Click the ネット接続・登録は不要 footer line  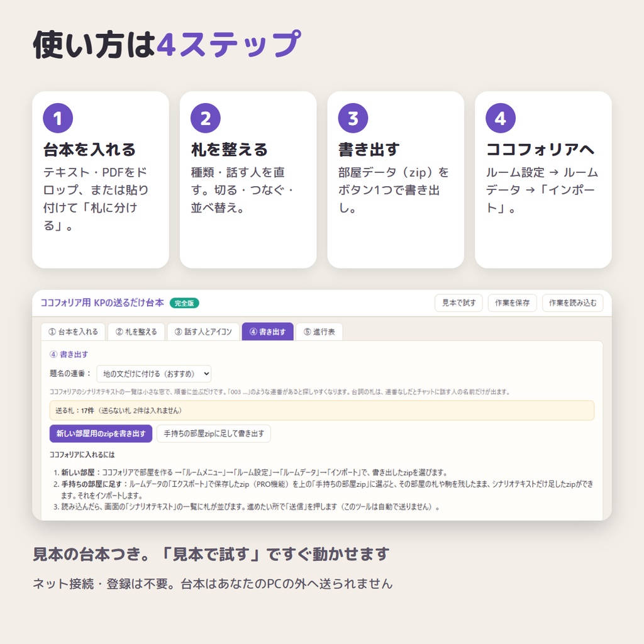[x=213, y=584]
